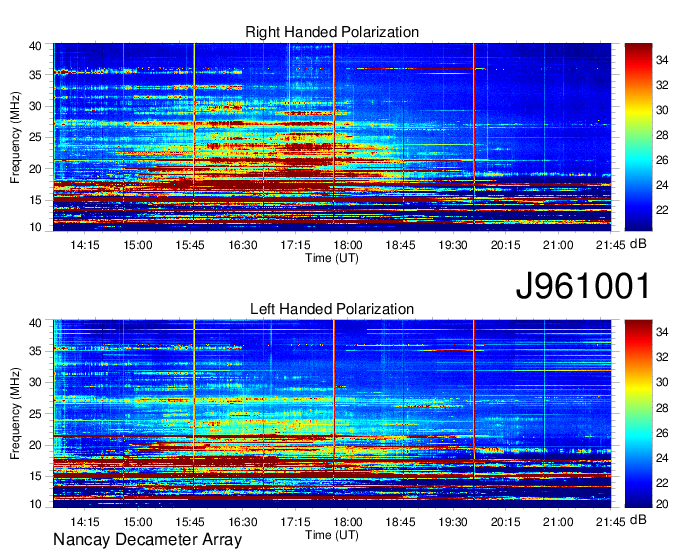Click the 15 frequency tick of Right Handed plot
Screen dimensions: 680x552
[x=36, y=200]
